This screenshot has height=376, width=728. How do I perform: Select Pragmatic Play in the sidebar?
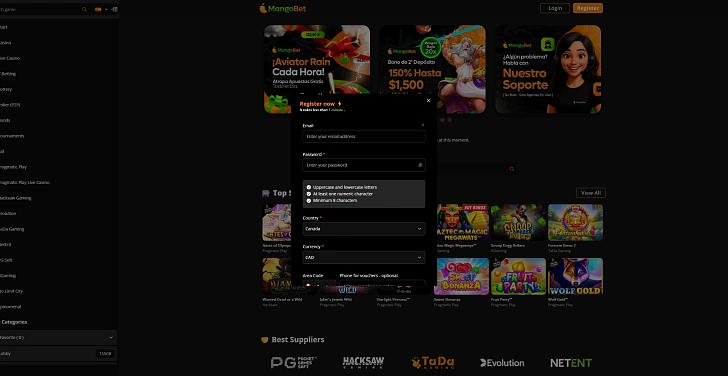[x=14, y=167]
